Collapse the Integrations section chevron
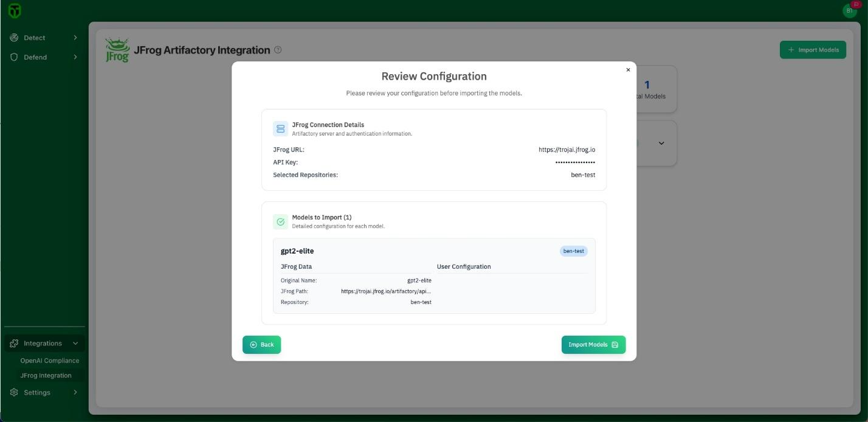The width and height of the screenshot is (868, 422). point(75,344)
